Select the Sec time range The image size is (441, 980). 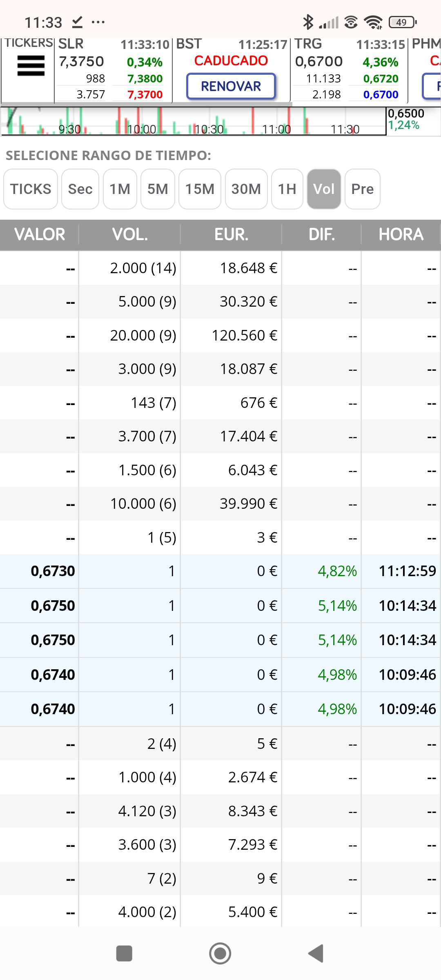tap(80, 189)
